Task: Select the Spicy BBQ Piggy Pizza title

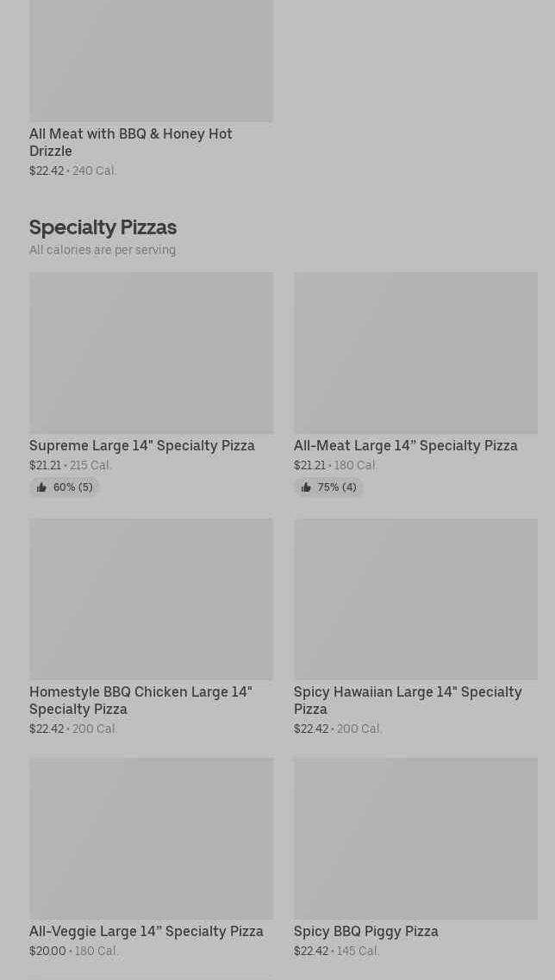Action: (x=365, y=931)
